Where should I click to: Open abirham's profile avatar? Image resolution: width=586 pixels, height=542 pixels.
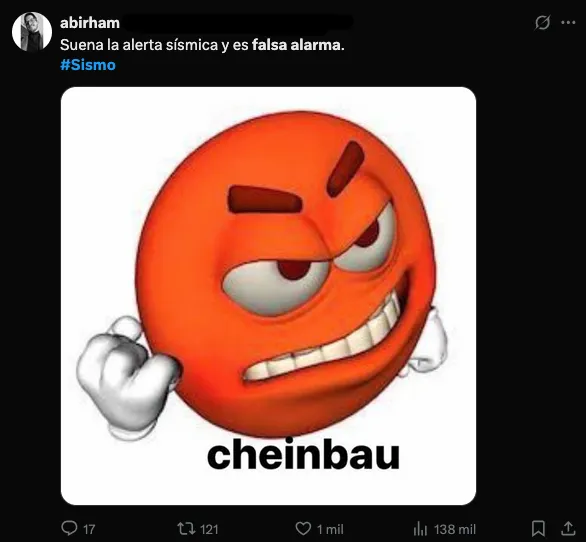click(32, 31)
